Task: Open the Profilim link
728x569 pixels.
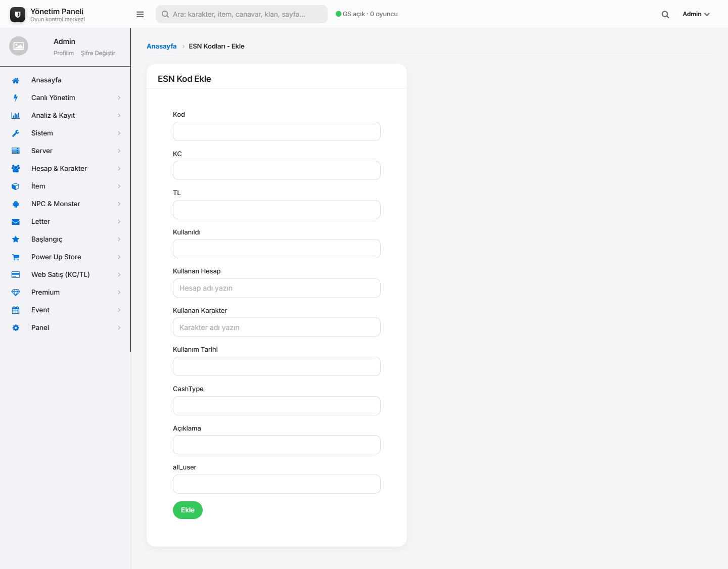Action: (64, 53)
